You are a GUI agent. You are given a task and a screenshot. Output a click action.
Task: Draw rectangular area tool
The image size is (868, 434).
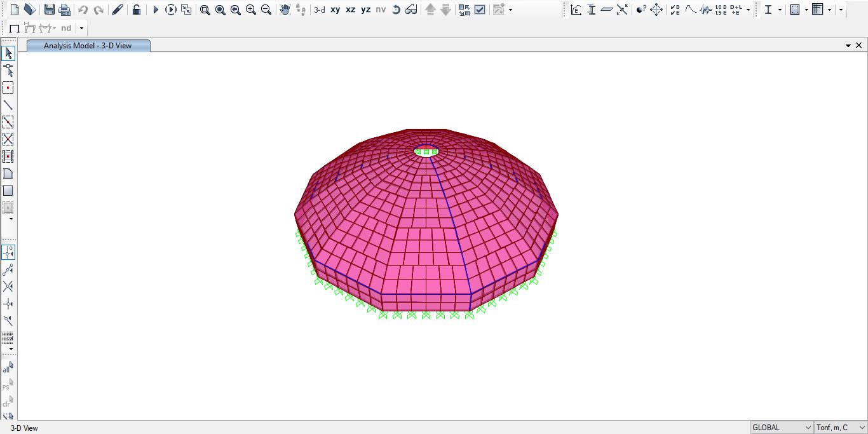point(8,191)
